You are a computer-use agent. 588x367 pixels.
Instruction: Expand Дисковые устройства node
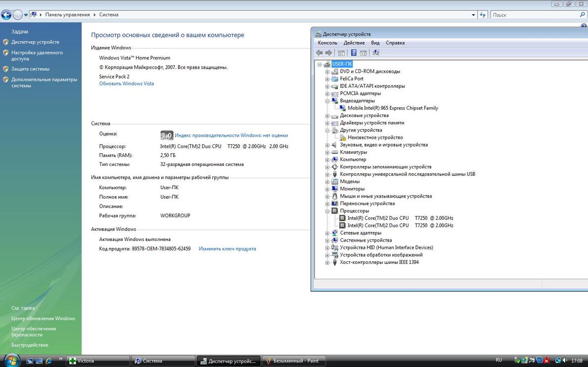tap(327, 116)
